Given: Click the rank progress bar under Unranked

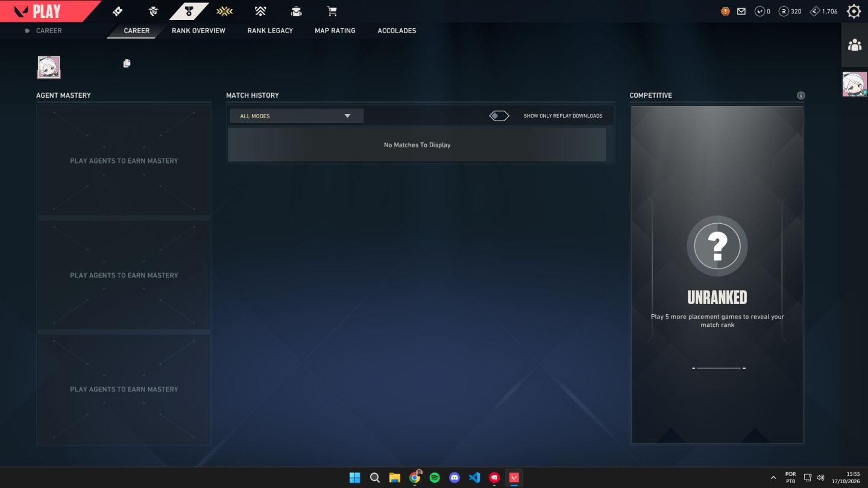Looking at the screenshot, I should pyautogui.click(x=719, y=368).
